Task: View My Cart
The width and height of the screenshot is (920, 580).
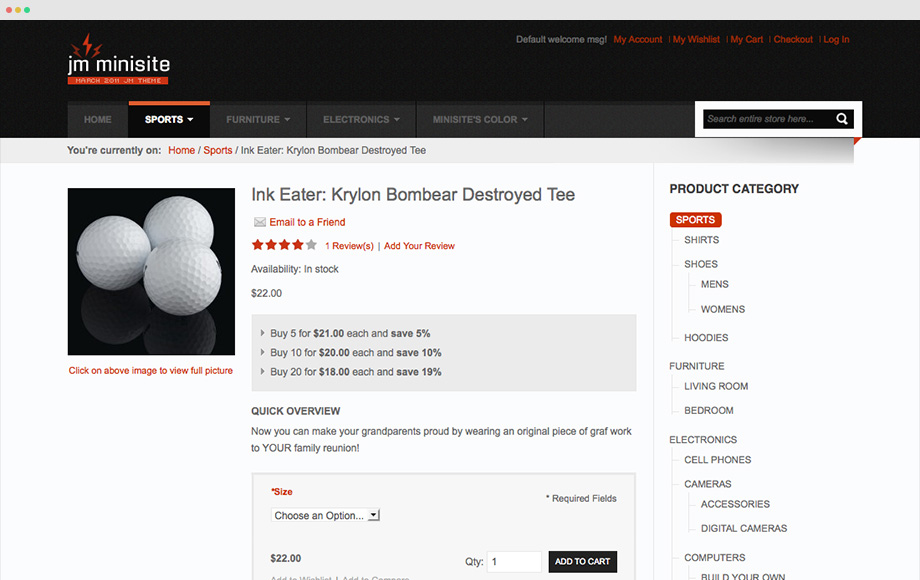Action: coord(746,39)
